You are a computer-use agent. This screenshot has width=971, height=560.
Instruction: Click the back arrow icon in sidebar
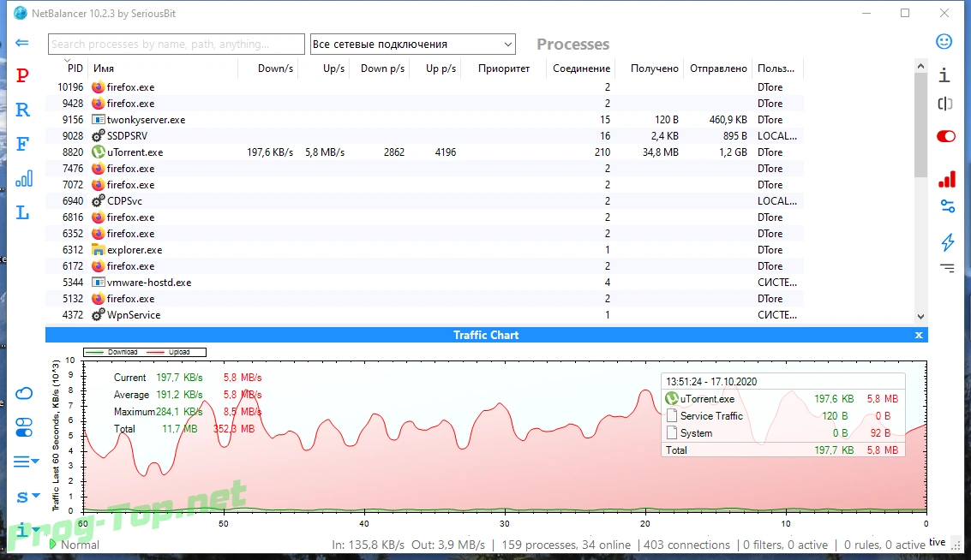coord(21,43)
